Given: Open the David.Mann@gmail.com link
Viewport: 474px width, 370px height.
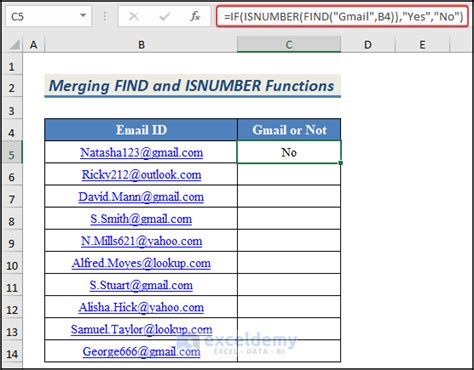Looking at the screenshot, I should 141,197.
